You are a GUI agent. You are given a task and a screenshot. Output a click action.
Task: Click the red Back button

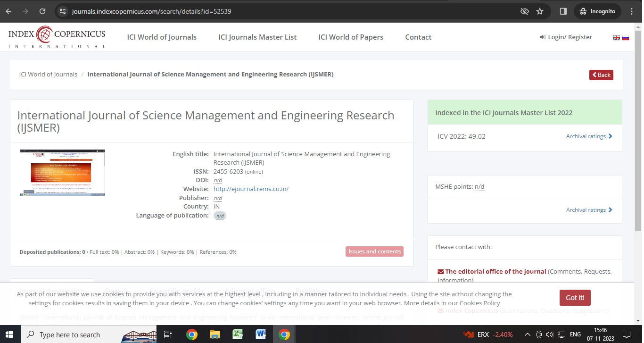[x=601, y=75]
